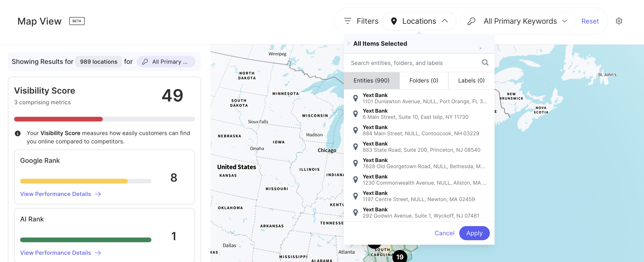Click the Filters funnel icon

coord(347,21)
